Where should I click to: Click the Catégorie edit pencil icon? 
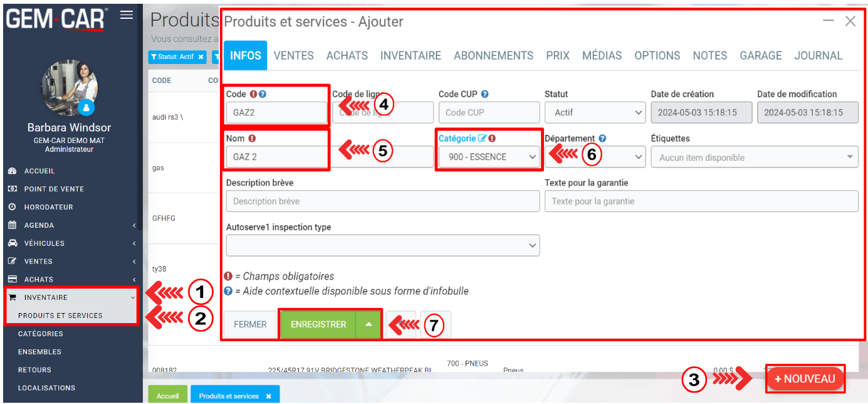(x=482, y=139)
